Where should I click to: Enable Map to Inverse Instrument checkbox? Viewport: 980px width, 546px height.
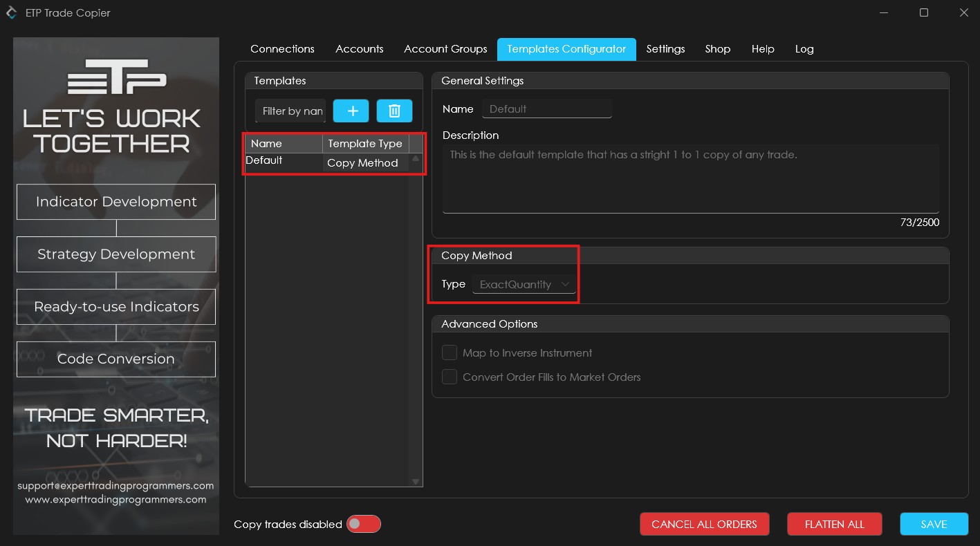[x=450, y=352]
